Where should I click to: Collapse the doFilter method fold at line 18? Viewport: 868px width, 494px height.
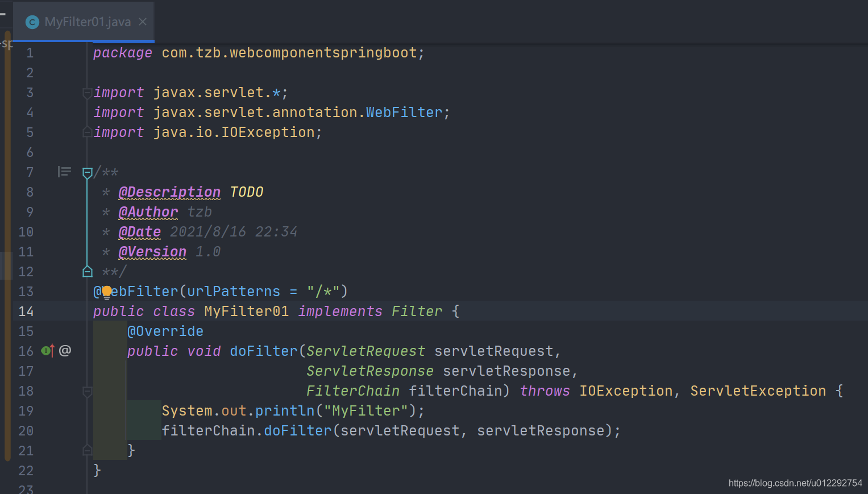click(87, 391)
